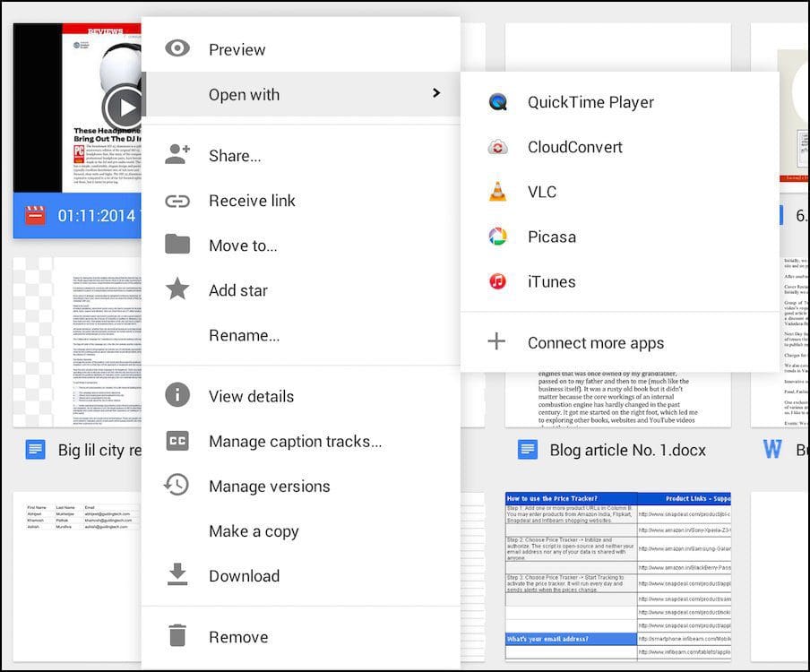The width and height of the screenshot is (810, 672).
Task: Select Manage versions menu text
Action: [x=269, y=486]
